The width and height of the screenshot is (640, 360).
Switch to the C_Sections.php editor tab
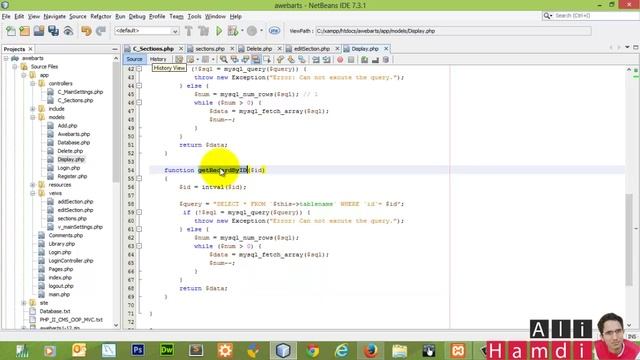[153, 49]
